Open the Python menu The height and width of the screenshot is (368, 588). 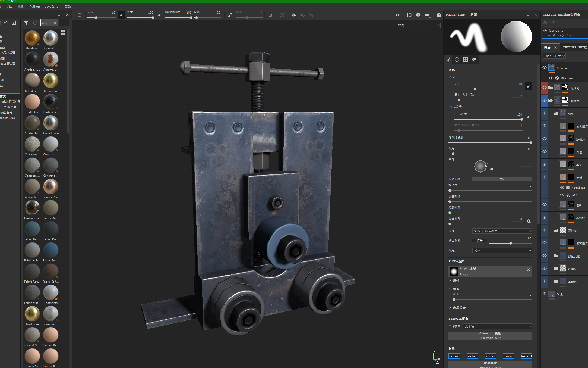tap(35, 7)
